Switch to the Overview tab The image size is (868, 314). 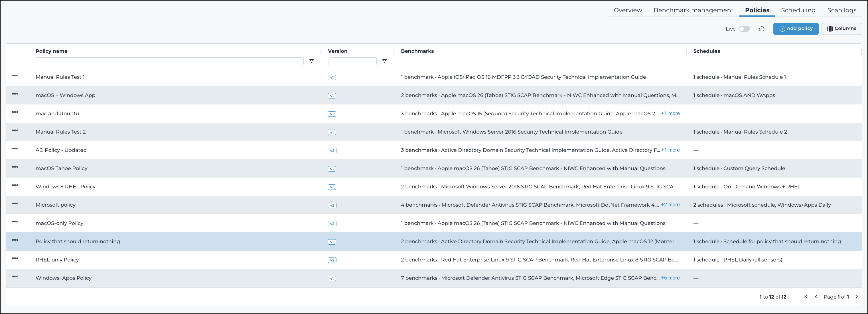click(x=628, y=10)
